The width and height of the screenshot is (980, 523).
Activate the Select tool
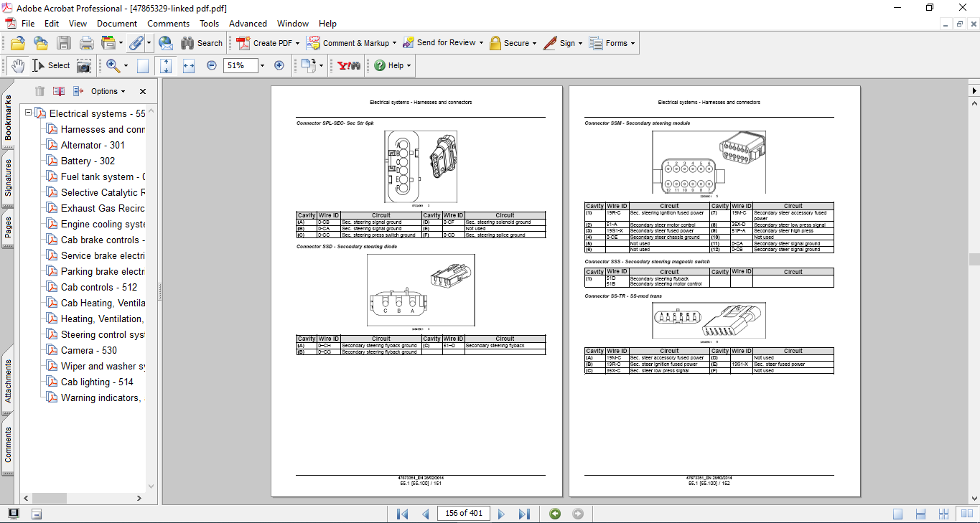[x=52, y=65]
